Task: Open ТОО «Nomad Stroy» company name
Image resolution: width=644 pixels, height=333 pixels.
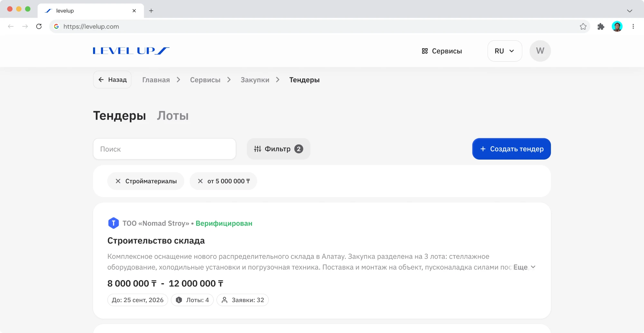Action: click(156, 223)
